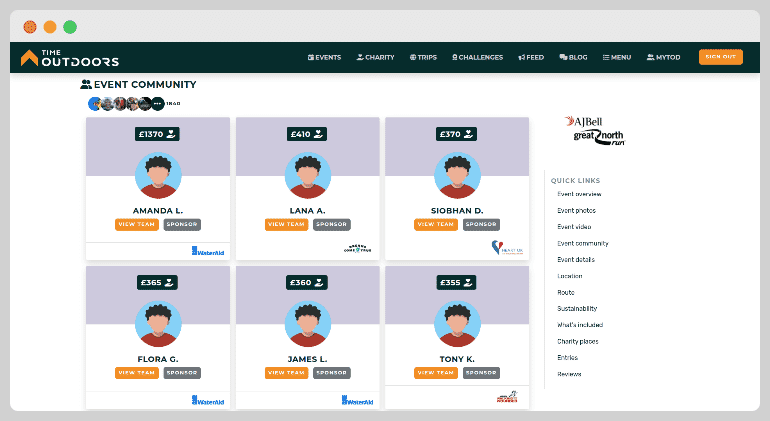Open the Challenges navigation item
Image resolution: width=770 pixels, height=421 pixels.
click(x=477, y=57)
